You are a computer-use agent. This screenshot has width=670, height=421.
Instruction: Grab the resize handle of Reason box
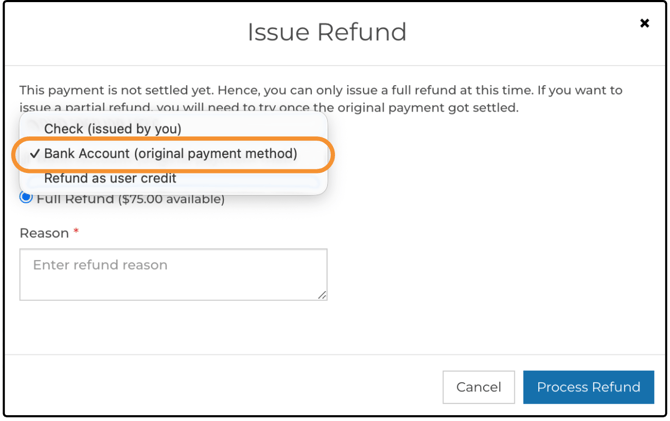click(x=322, y=294)
